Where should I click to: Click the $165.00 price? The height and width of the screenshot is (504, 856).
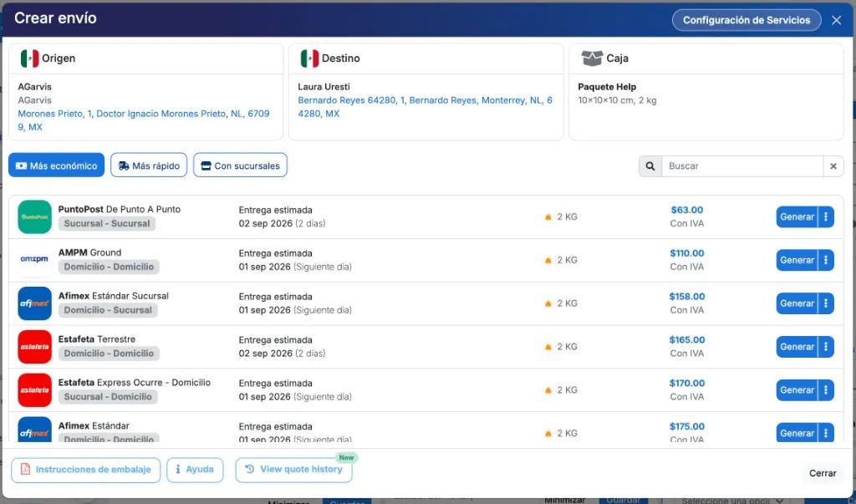(x=687, y=339)
